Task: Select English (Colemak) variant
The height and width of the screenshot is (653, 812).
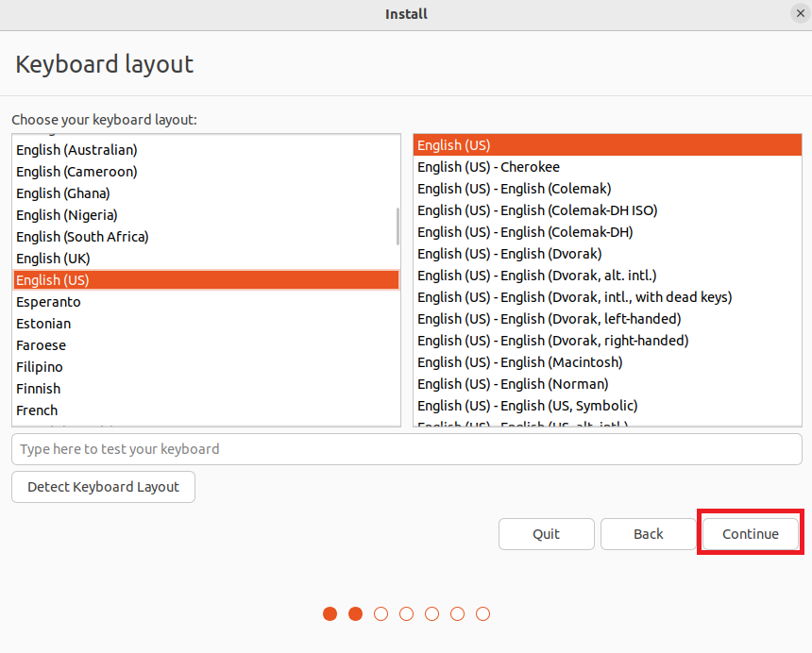Action: tap(607, 189)
